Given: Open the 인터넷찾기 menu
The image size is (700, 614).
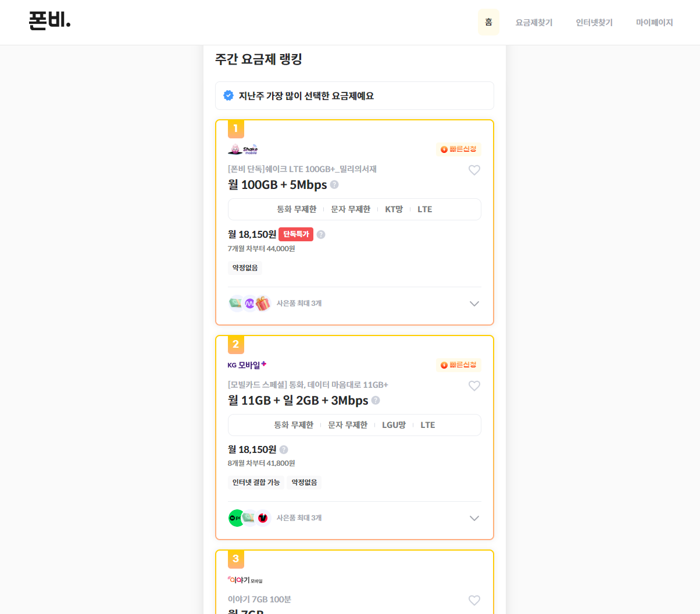Looking at the screenshot, I should click(594, 22).
